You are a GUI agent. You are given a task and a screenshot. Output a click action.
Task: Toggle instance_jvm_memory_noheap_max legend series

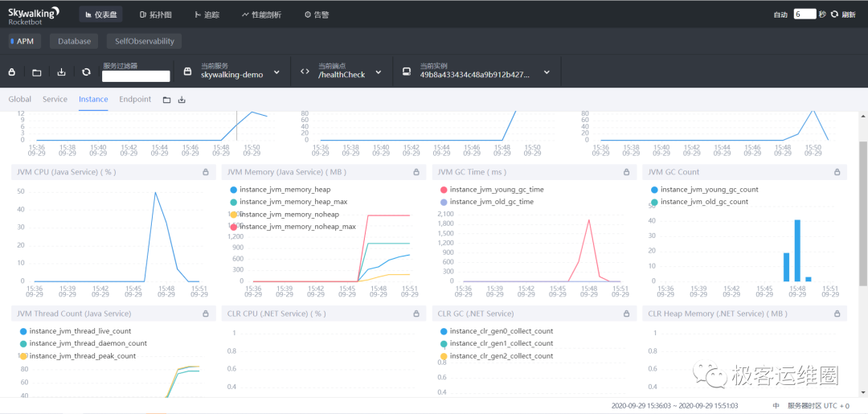click(293, 227)
